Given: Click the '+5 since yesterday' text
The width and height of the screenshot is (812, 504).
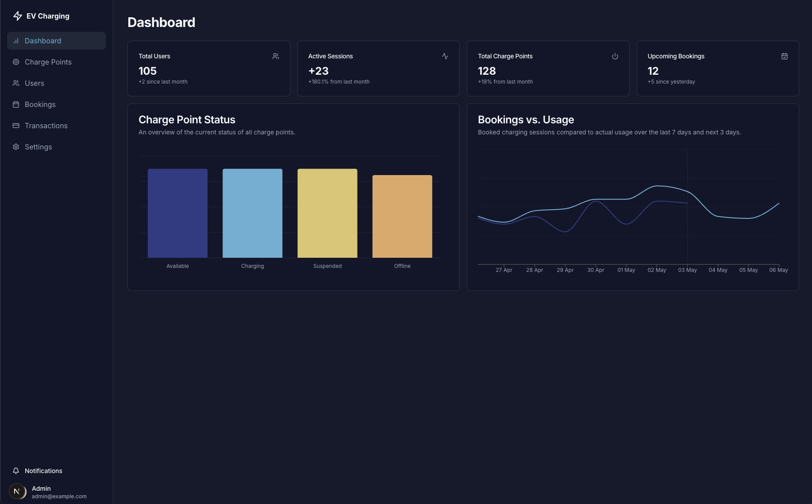Looking at the screenshot, I should 671,82.
